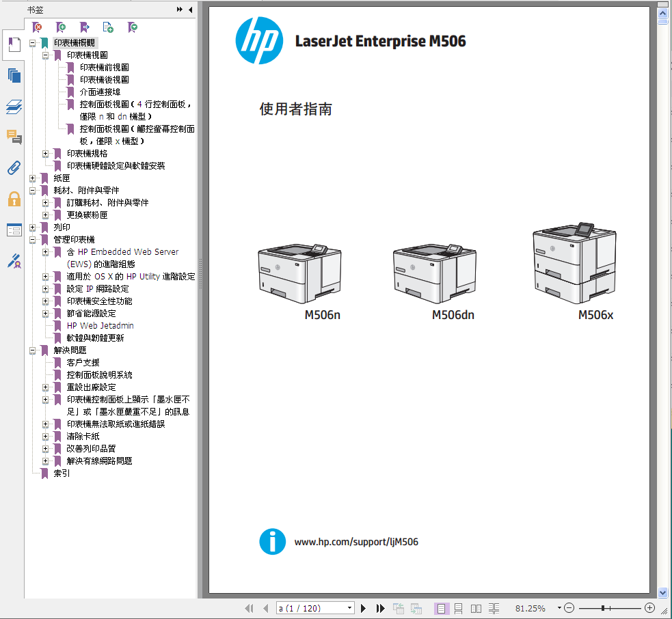672x619 pixels.
Task: Expand the 更換碳粉匣 bookmark node
Action: click(x=45, y=215)
